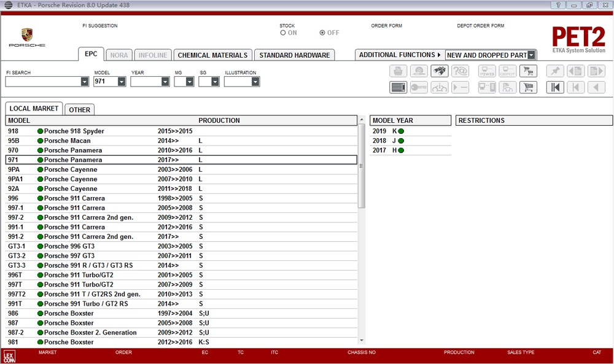The image size is (614, 364).
Task: Switch to the INFOLINE tab
Action: point(153,55)
